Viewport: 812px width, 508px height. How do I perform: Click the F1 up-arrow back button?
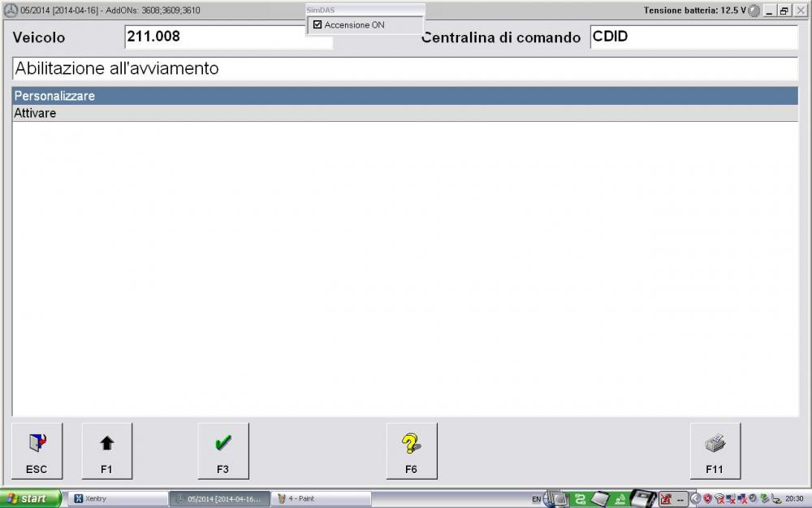[106, 450]
